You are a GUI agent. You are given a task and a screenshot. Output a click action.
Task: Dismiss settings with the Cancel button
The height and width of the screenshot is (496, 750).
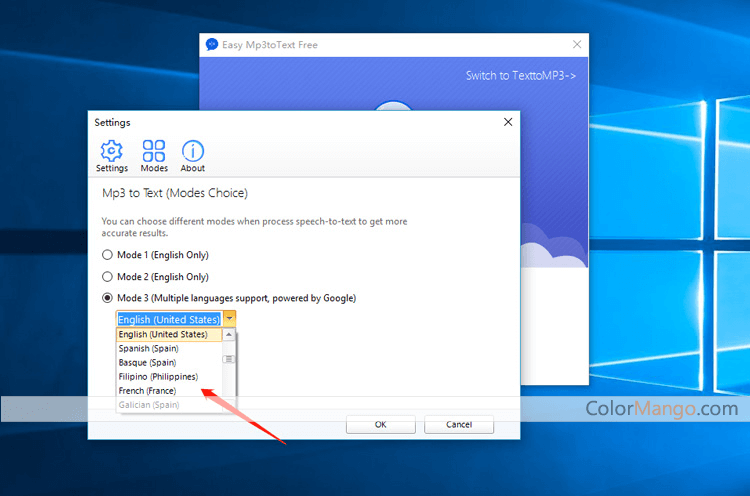[459, 424]
